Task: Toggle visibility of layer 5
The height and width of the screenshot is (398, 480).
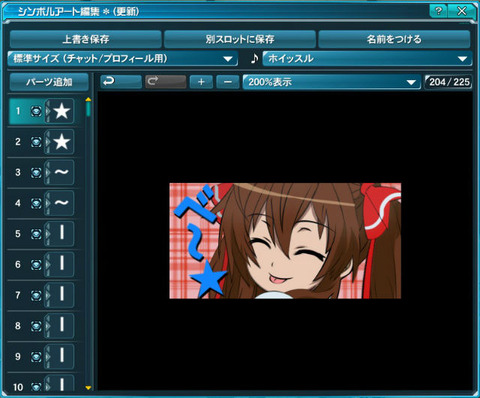Action: point(36,234)
